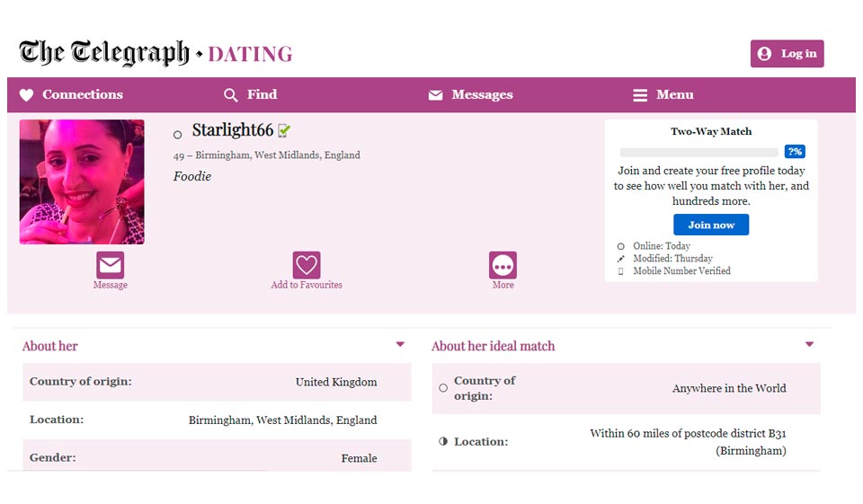Click the Messages envelope icon in navbar

tap(436, 95)
